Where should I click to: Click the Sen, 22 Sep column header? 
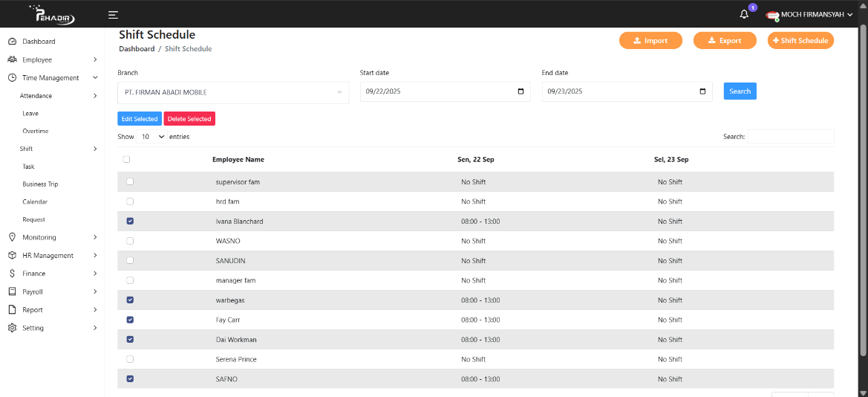475,159
